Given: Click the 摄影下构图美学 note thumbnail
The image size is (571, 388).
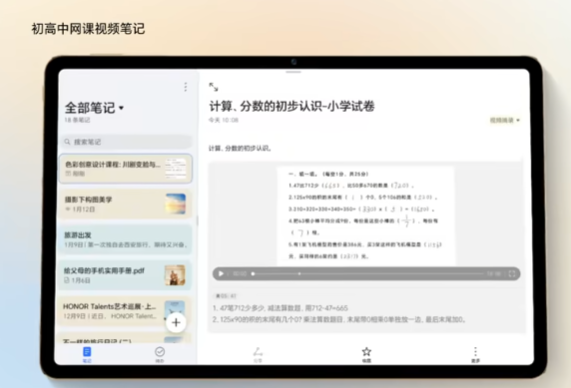Looking at the screenshot, I should pyautogui.click(x=176, y=204).
